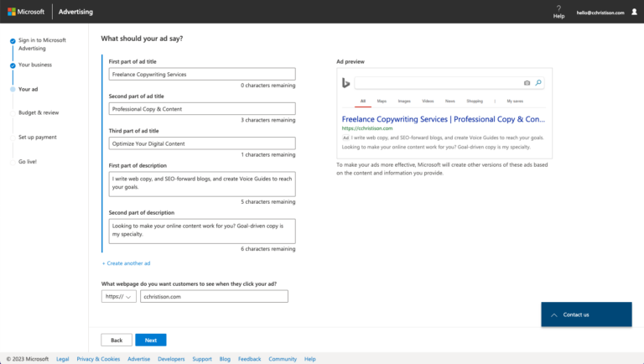
Task: Click the Back button
Action: point(117,341)
